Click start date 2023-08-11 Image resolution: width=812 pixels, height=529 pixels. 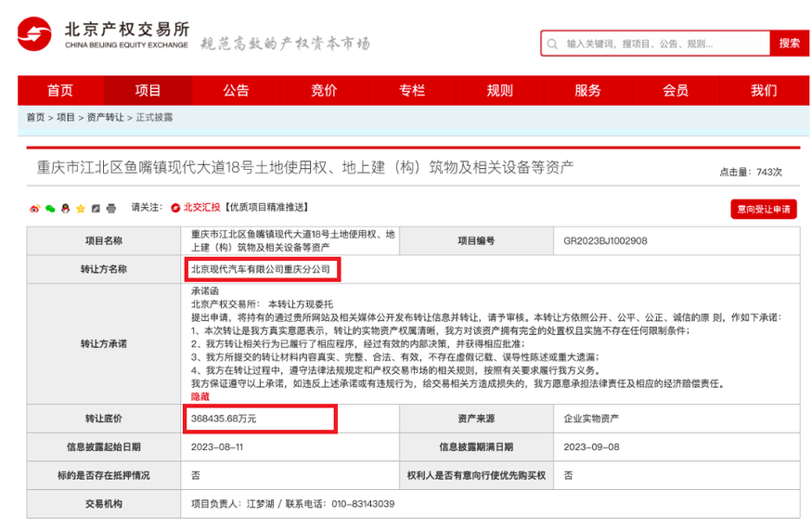click(217, 447)
